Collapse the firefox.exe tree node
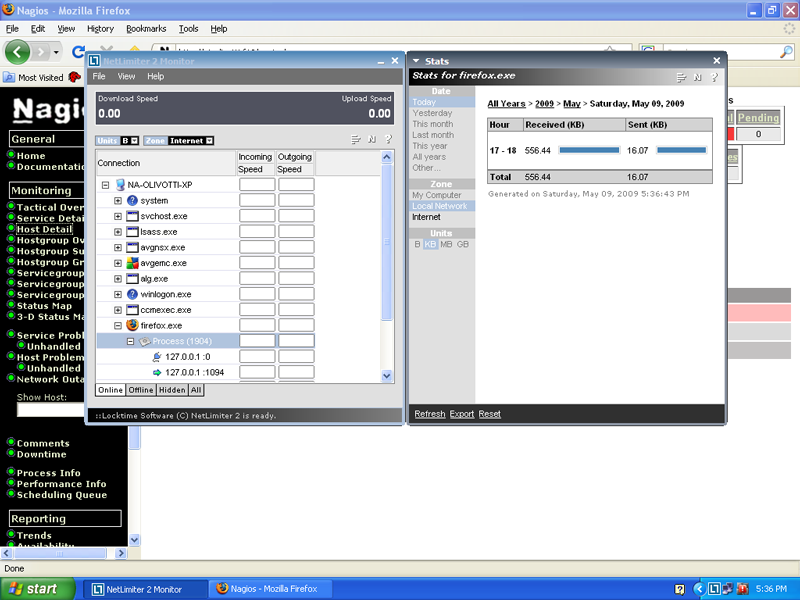Screen dimensions: 800x600 118,325
